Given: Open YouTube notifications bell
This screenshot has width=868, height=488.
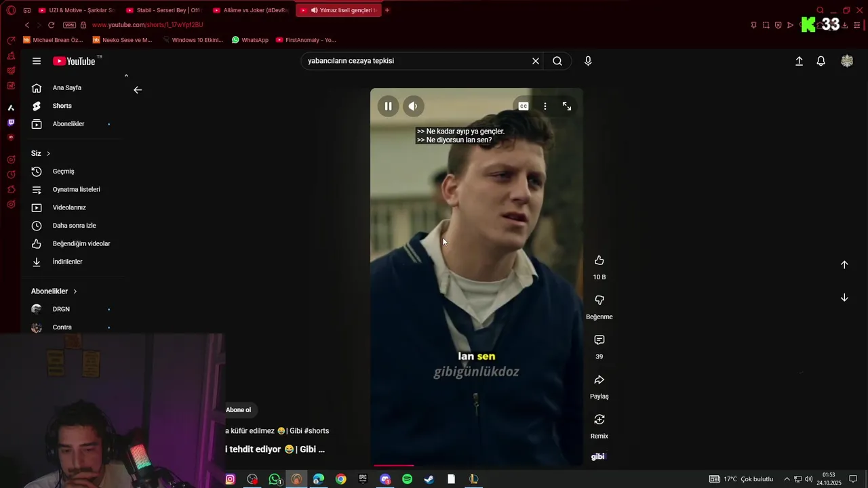Looking at the screenshot, I should point(821,61).
